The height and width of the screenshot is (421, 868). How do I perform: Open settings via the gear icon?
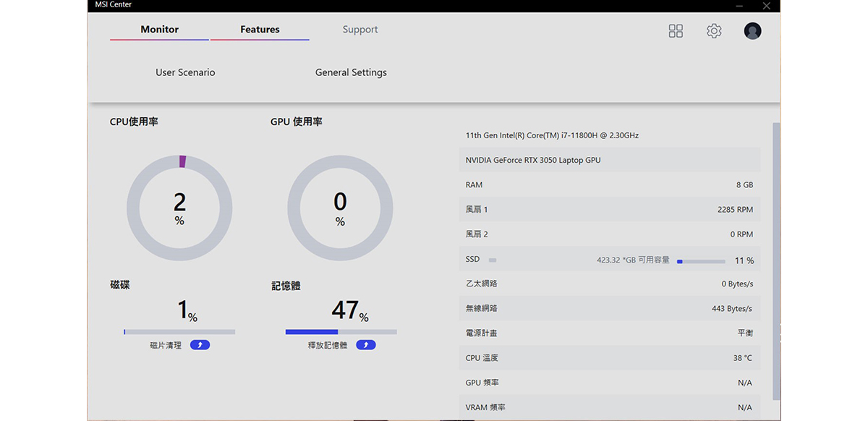tap(714, 30)
